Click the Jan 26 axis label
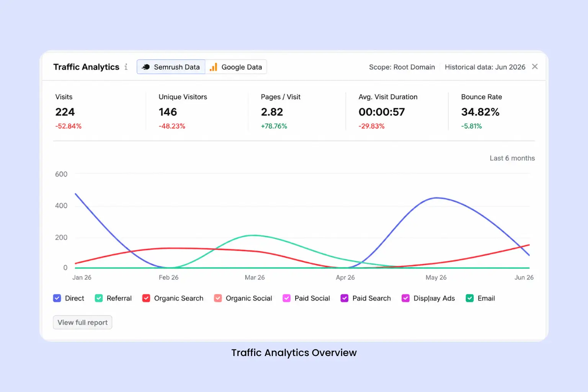 pyautogui.click(x=82, y=278)
